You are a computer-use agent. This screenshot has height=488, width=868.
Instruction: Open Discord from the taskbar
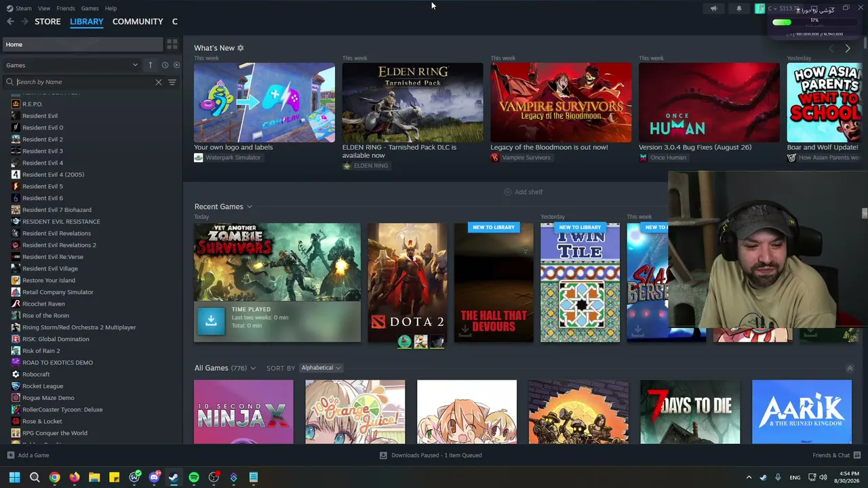pos(154,477)
